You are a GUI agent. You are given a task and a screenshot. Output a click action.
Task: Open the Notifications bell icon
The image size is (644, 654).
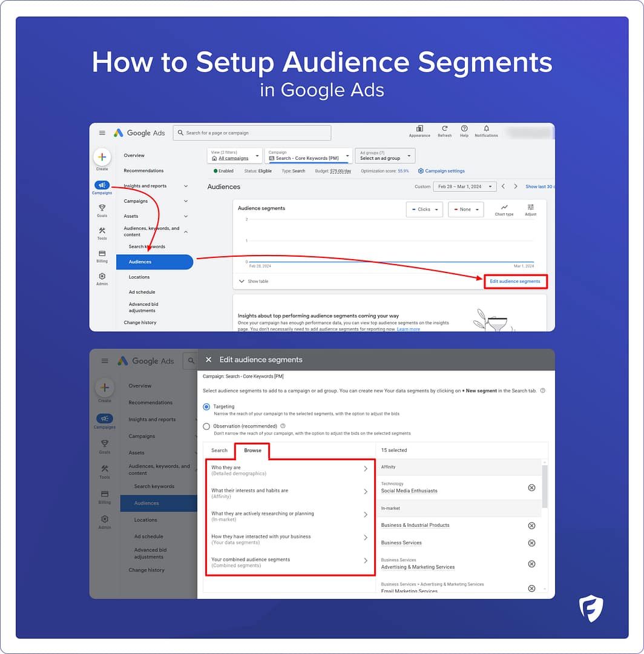(x=486, y=130)
